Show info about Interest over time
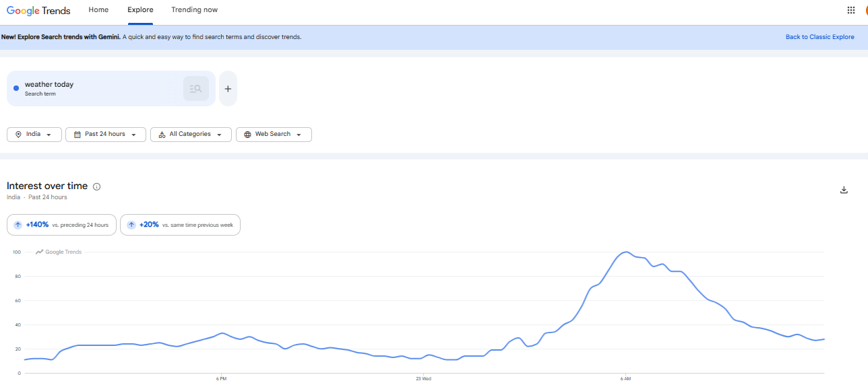The width and height of the screenshot is (868, 387). tap(96, 186)
